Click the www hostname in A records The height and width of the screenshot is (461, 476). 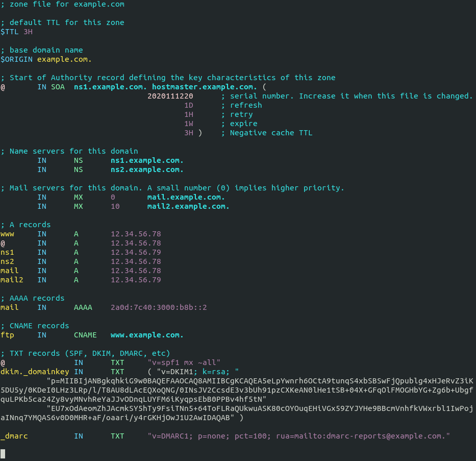point(7,234)
